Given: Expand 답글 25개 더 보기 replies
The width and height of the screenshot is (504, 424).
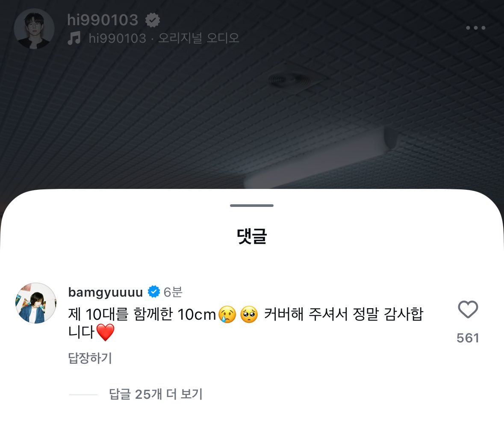Looking at the screenshot, I should pyautogui.click(x=156, y=394).
